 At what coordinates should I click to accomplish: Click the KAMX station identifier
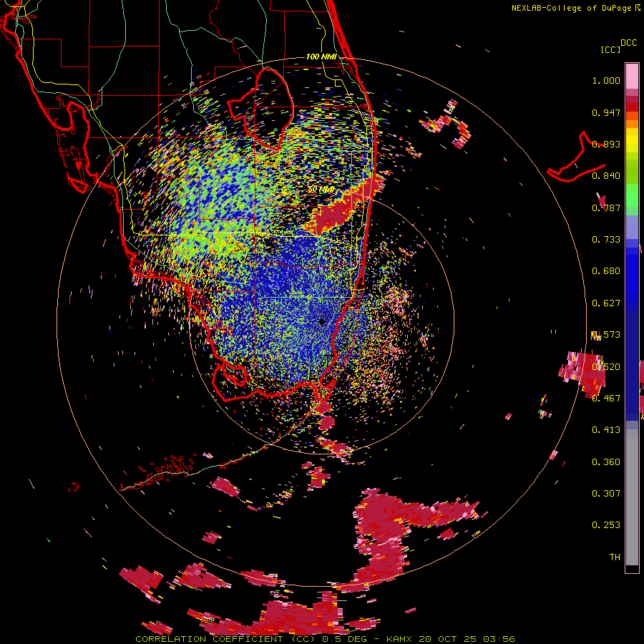coord(401,639)
